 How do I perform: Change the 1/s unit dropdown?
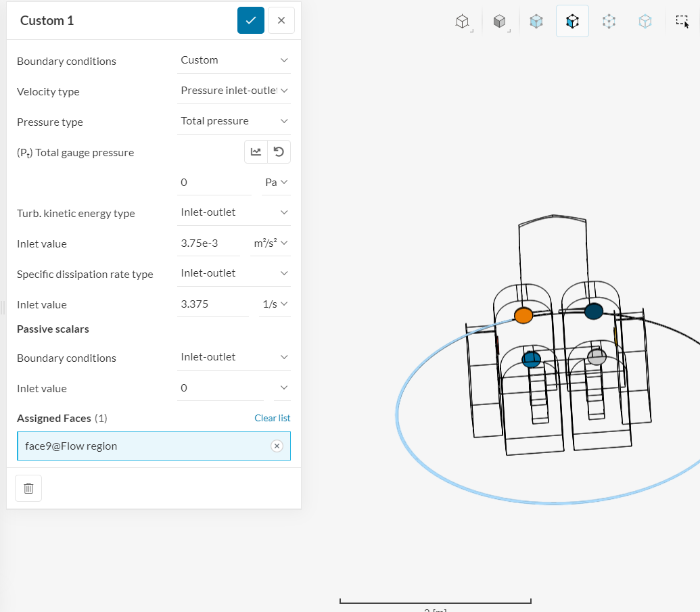275,304
